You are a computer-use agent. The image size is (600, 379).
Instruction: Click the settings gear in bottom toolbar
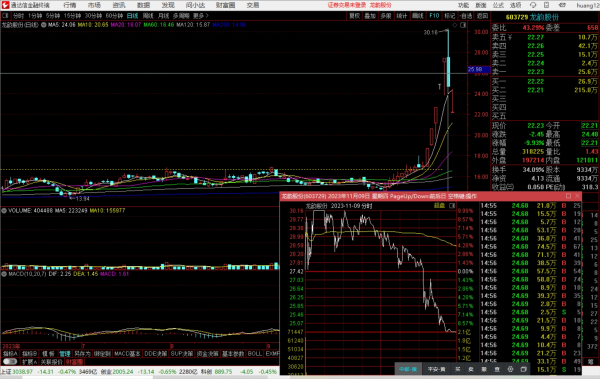pyautogui.click(x=510, y=369)
